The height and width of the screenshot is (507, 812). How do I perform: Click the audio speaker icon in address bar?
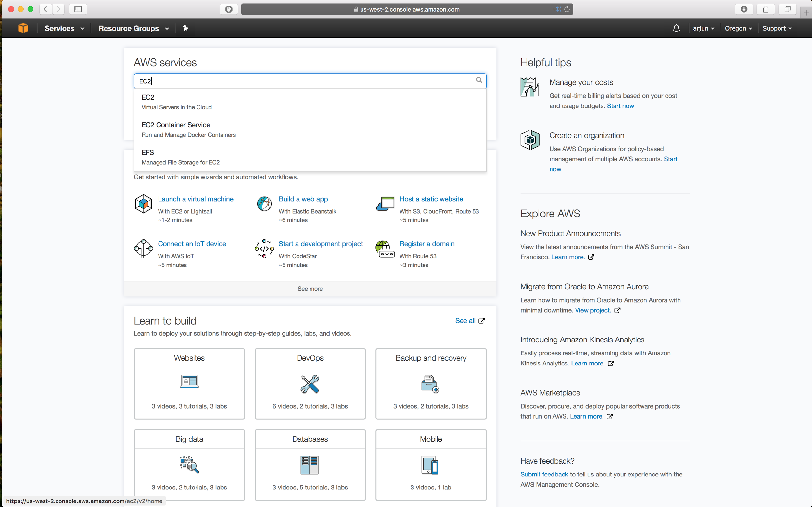[557, 9]
